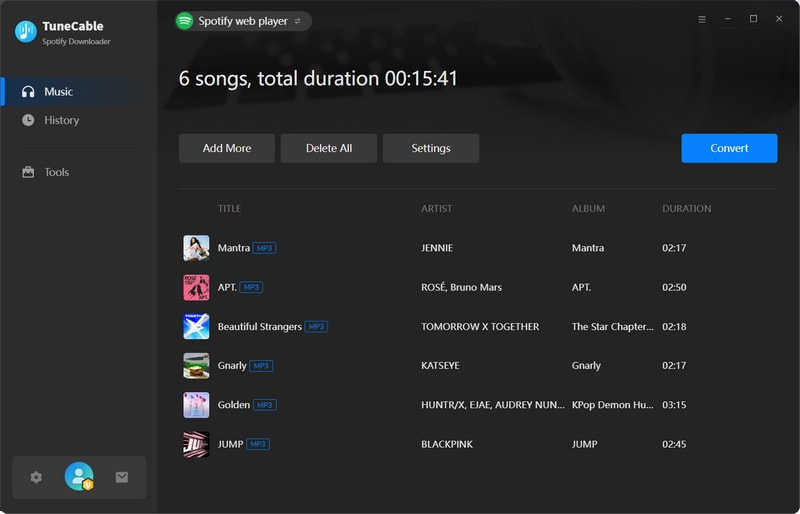Click duration 02:45 in JUMP row
Screen dimensions: 800x514
[674, 444]
